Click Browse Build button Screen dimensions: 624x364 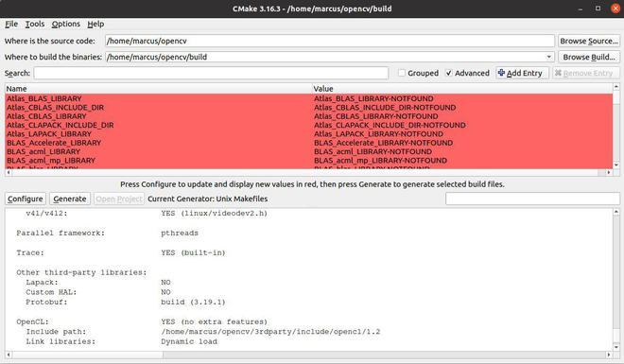point(589,57)
